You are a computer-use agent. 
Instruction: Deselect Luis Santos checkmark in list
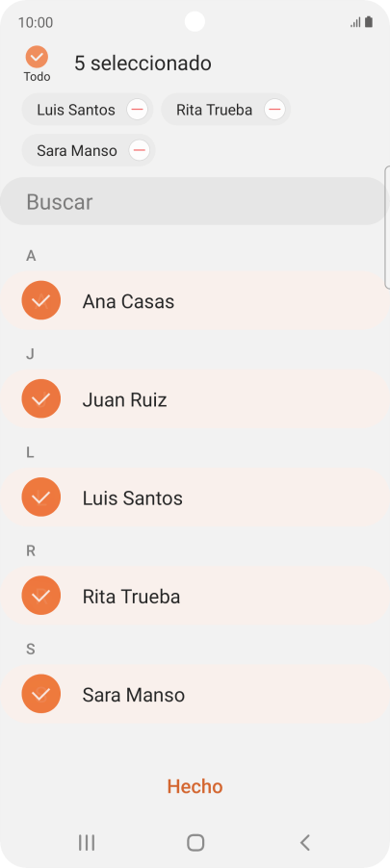(x=41, y=498)
